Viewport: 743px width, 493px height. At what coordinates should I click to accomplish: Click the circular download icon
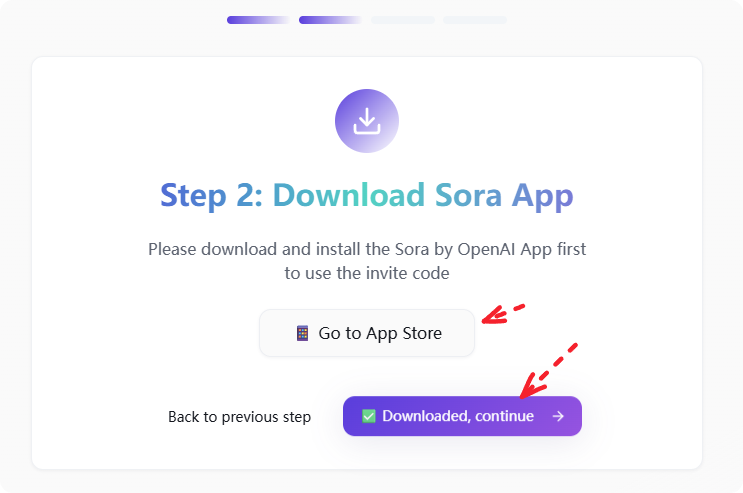367,121
